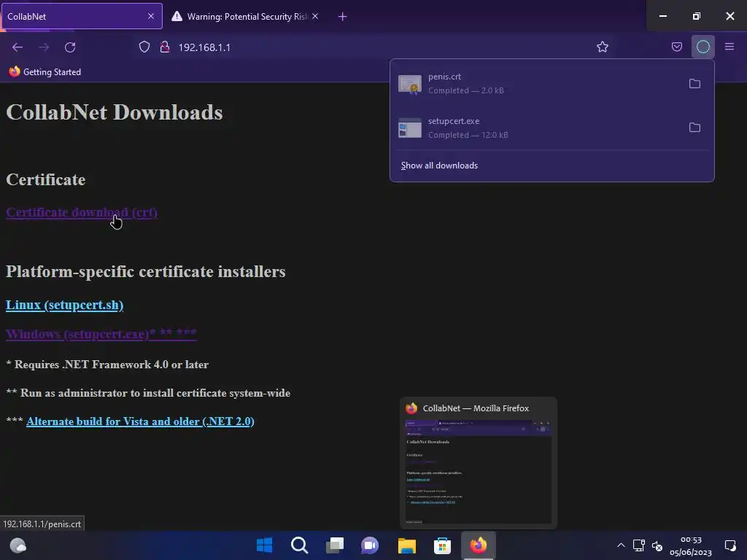Open taskbar Search magnifier
The width and height of the screenshot is (747, 560).
click(x=300, y=545)
